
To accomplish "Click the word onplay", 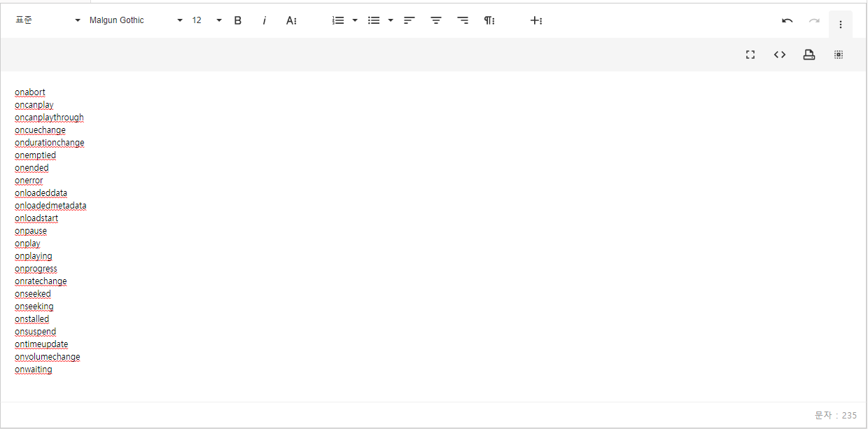I will point(27,244).
